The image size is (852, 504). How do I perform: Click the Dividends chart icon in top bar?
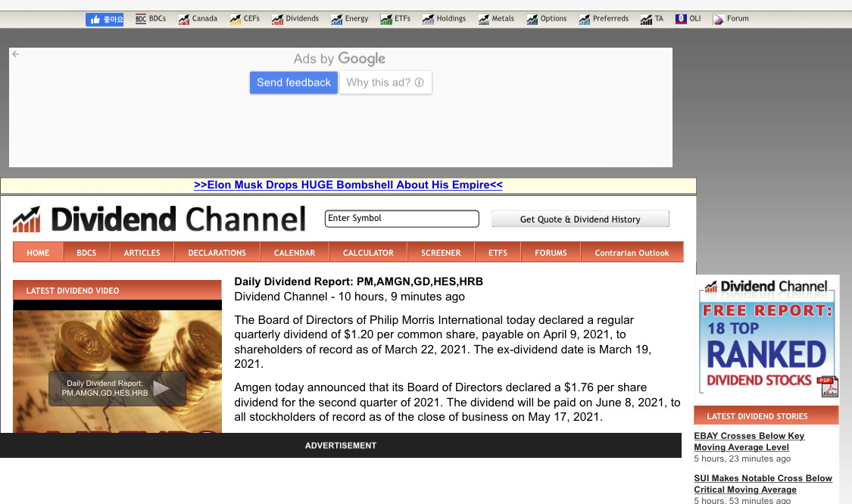click(278, 20)
